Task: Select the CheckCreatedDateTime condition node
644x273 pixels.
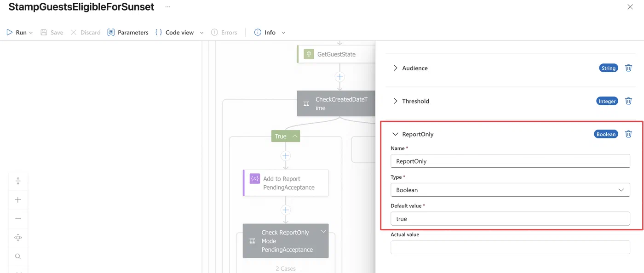Action: pyautogui.click(x=336, y=103)
